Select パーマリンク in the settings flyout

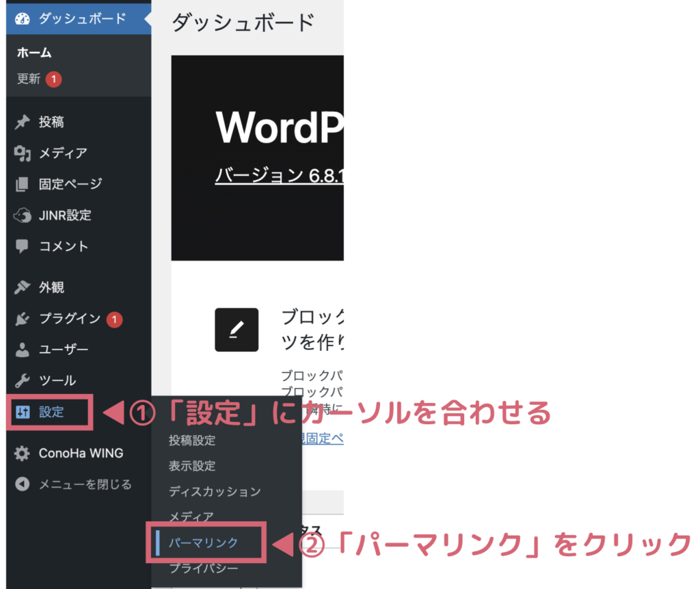click(x=203, y=542)
